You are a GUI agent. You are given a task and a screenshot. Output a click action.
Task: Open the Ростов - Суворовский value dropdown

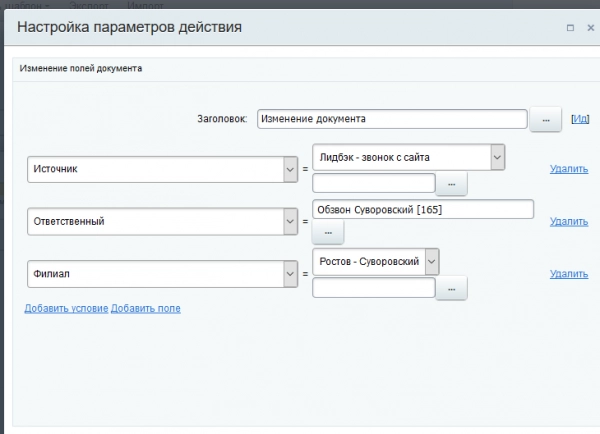click(432, 261)
